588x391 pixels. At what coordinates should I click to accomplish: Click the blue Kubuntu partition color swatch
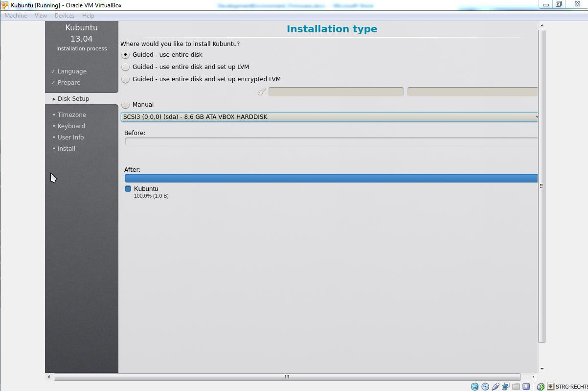(128, 189)
